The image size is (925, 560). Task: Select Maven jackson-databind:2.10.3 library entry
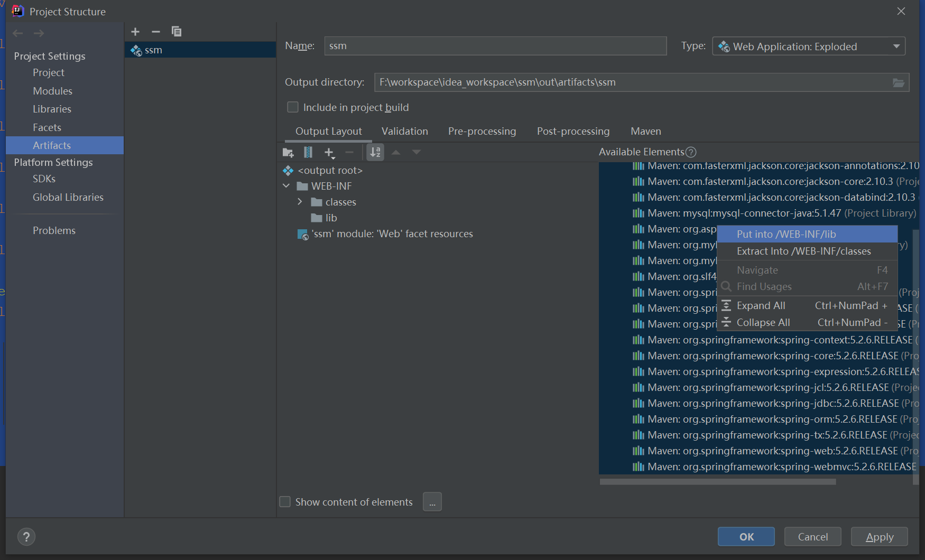pos(774,197)
